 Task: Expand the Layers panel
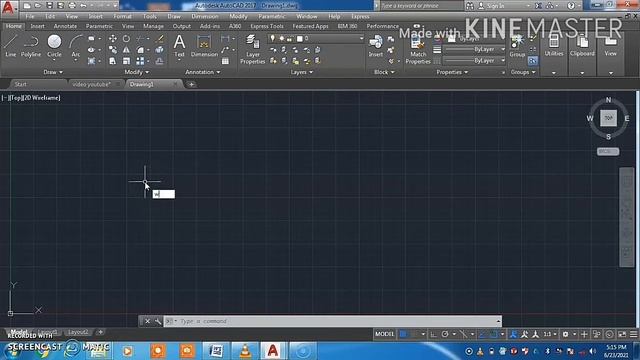coord(302,72)
